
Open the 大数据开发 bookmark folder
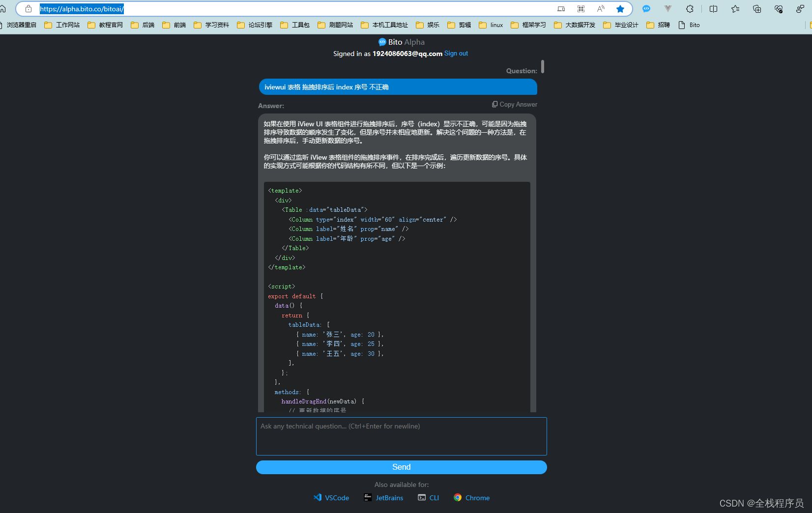575,25
